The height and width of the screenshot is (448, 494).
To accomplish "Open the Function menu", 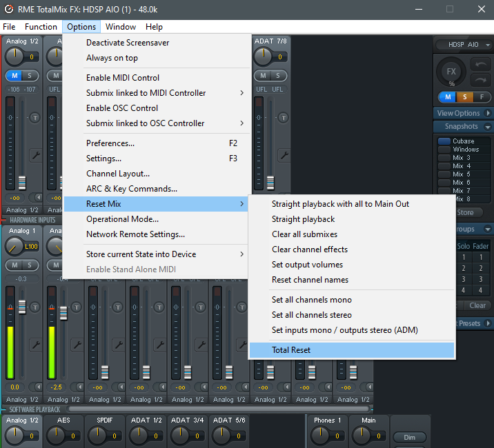I will [x=41, y=27].
